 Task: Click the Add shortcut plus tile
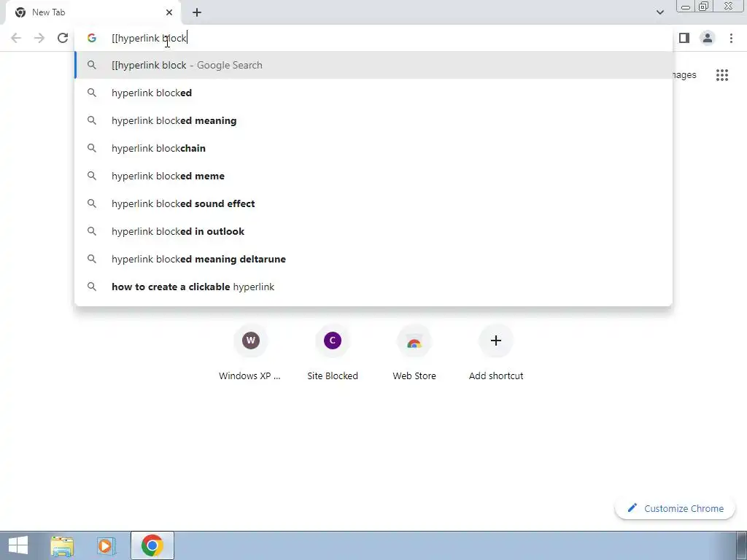pyautogui.click(x=496, y=353)
